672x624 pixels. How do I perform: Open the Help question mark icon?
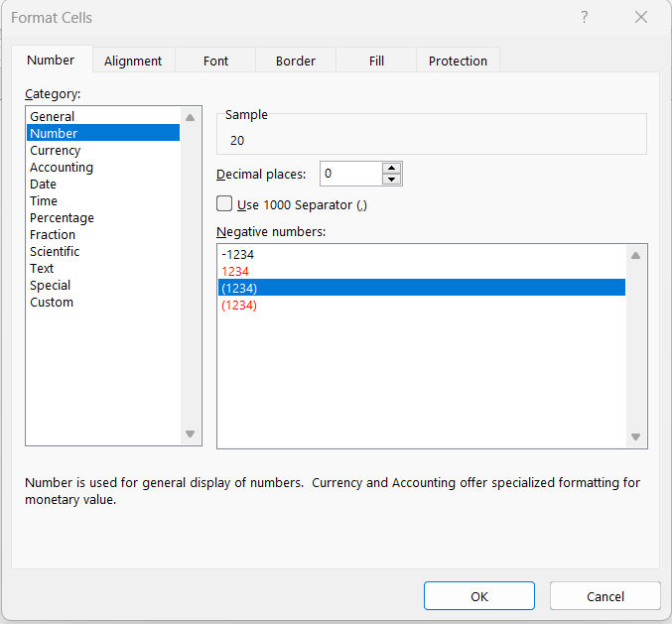tap(584, 18)
